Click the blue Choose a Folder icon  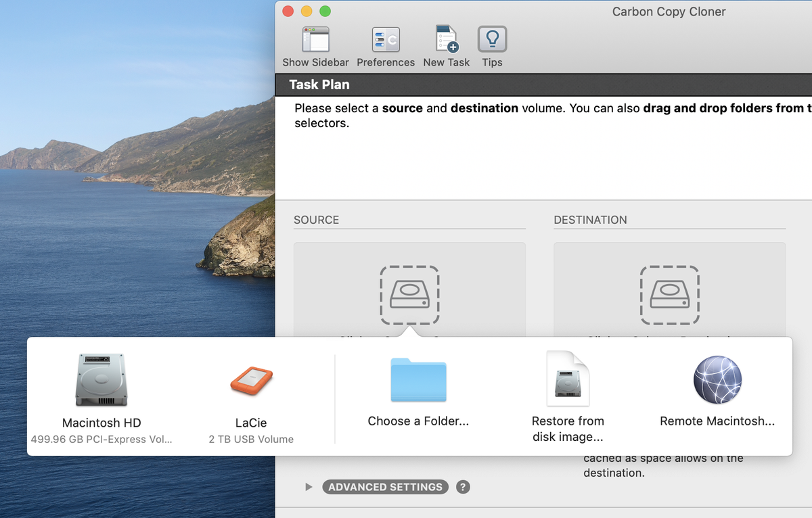coord(419,380)
